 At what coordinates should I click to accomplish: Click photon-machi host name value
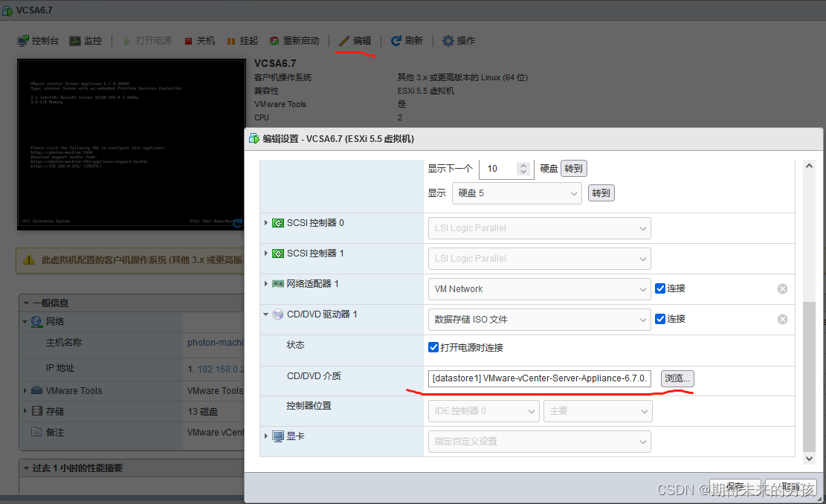pyautogui.click(x=216, y=343)
